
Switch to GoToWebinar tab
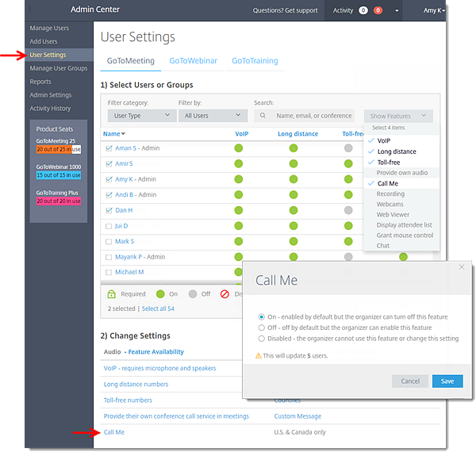193,61
